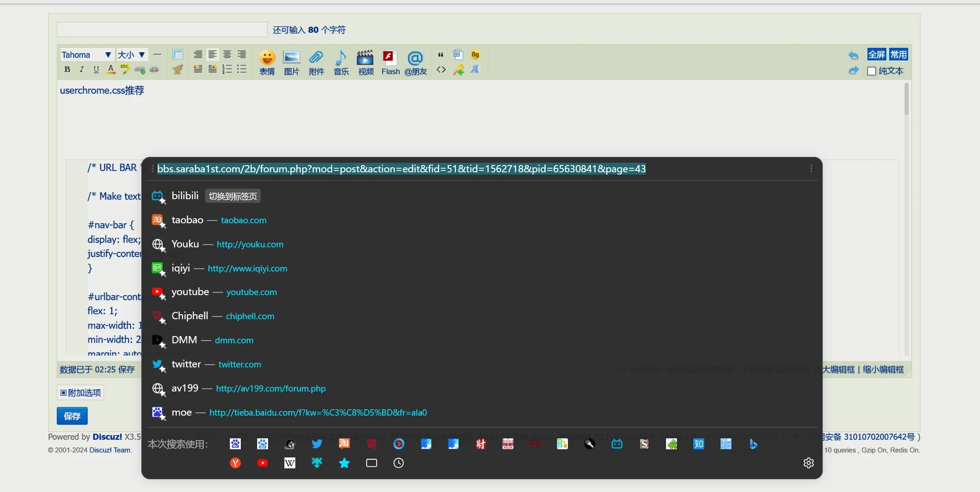This screenshot has height=492, width=980.
Task: Search open tabs with the tab icon
Action: [372, 463]
